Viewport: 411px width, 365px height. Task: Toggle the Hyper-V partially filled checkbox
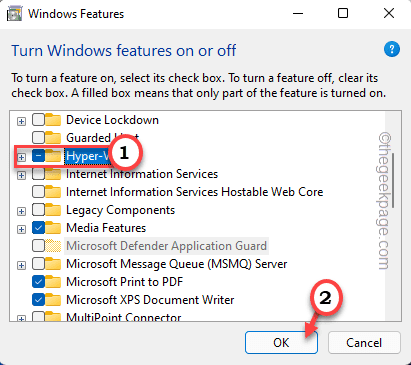[x=38, y=156]
